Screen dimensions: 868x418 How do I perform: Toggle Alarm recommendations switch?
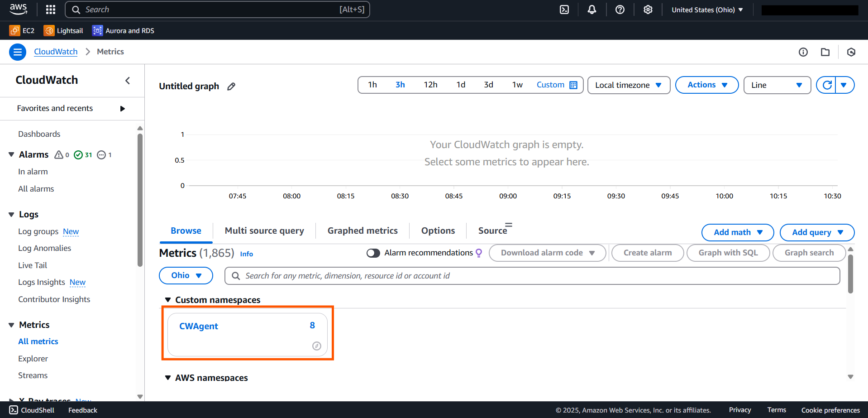(x=373, y=253)
